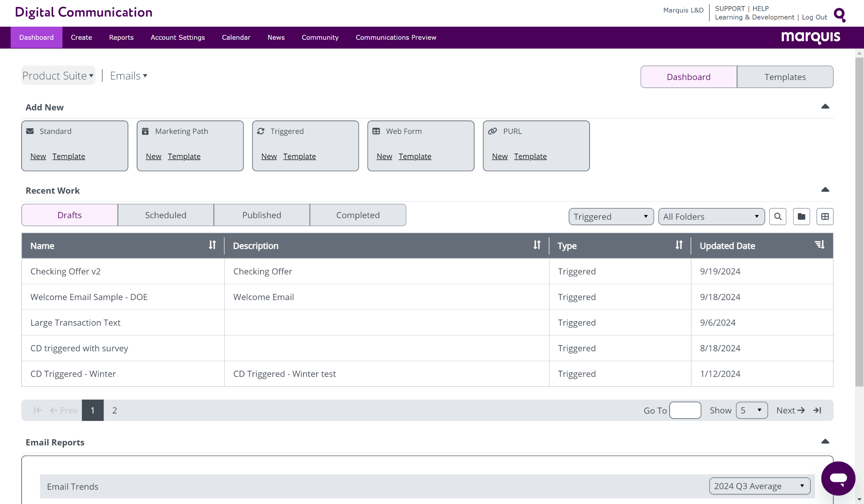Viewport: 864px width, 504px height.
Task: Switch to the Scheduled tab
Action: pyautogui.click(x=166, y=215)
